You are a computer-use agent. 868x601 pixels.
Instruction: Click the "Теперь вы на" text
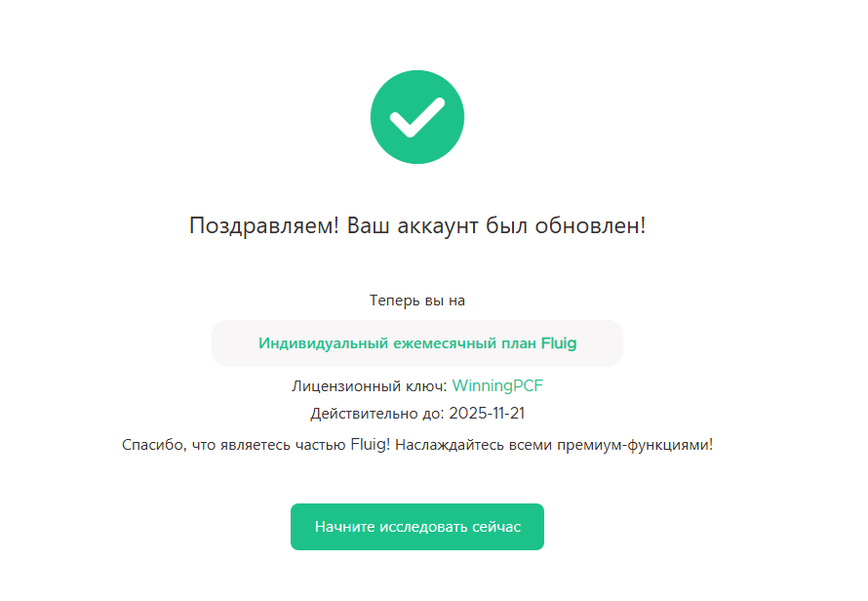(x=417, y=300)
